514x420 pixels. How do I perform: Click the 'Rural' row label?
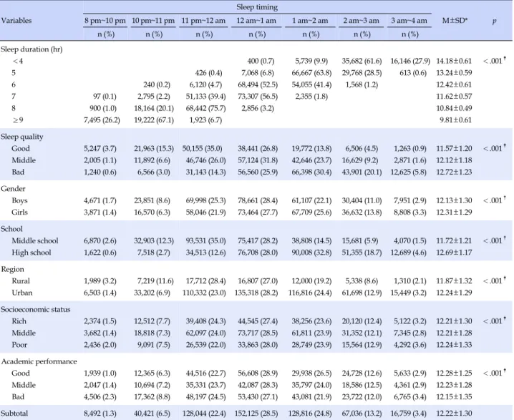tap(21, 281)
